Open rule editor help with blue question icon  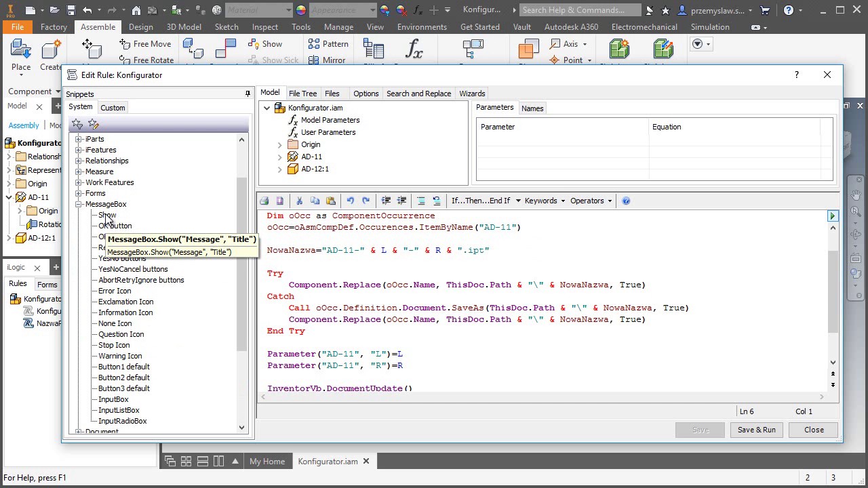[x=626, y=201]
